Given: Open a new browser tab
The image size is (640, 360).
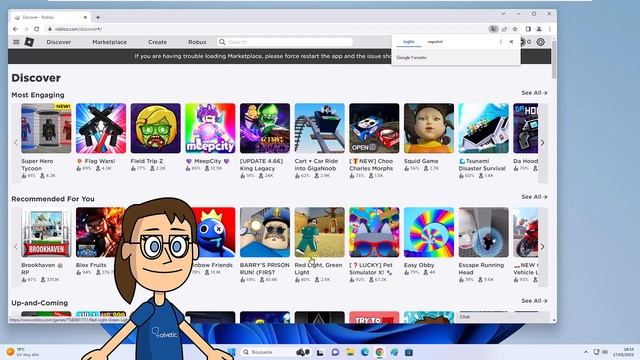Looking at the screenshot, I should point(98,17).
